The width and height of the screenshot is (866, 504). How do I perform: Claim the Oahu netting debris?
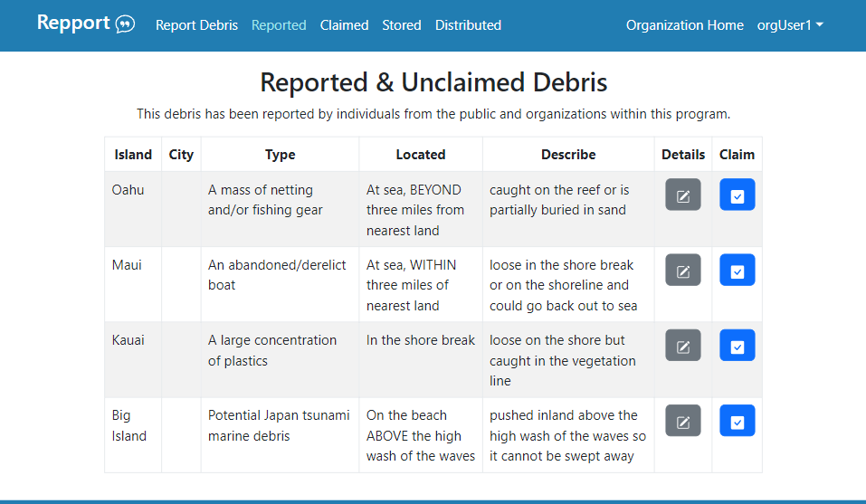click(x=737, y=195)
